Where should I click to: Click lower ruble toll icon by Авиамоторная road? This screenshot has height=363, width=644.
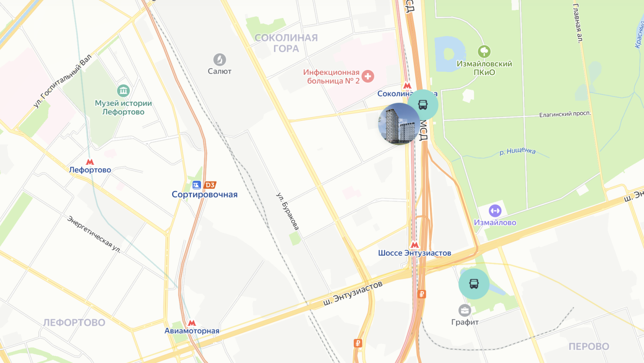click(358, 343)
